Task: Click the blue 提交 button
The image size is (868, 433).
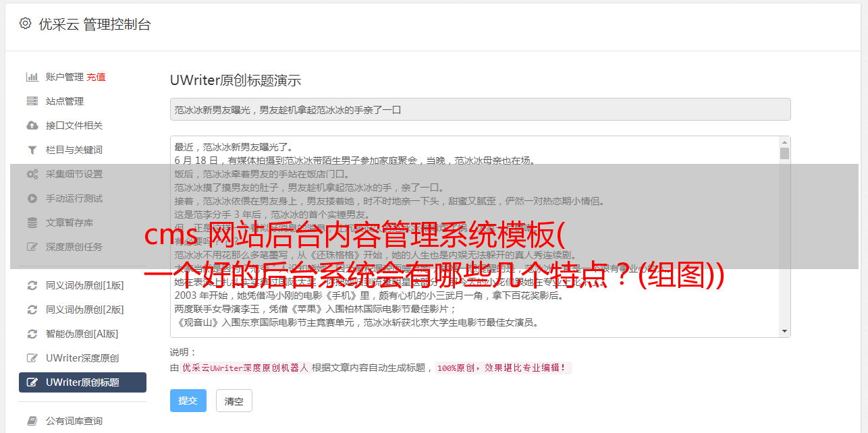Action: click(188, 401)
